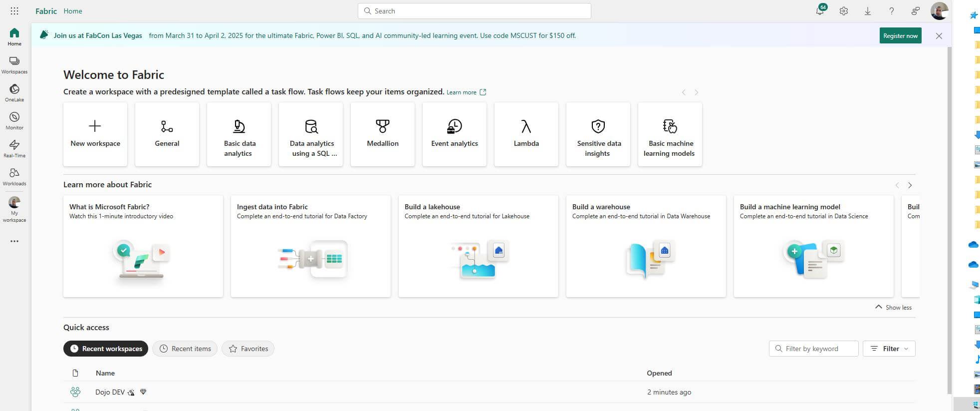Click previous arrow in Learn more section
The width and height of the screenshot is (980, 411).
[x=897, y=185]
